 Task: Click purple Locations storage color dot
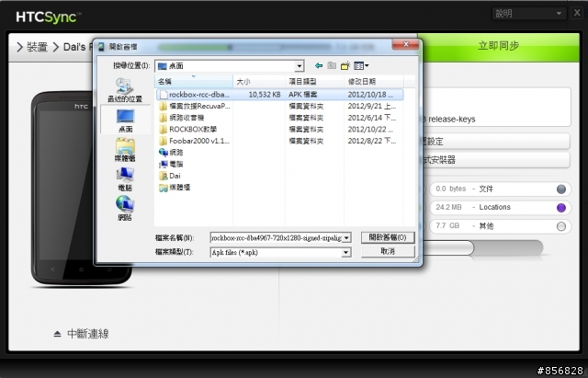pyautogui.click(x=561, y=208)
